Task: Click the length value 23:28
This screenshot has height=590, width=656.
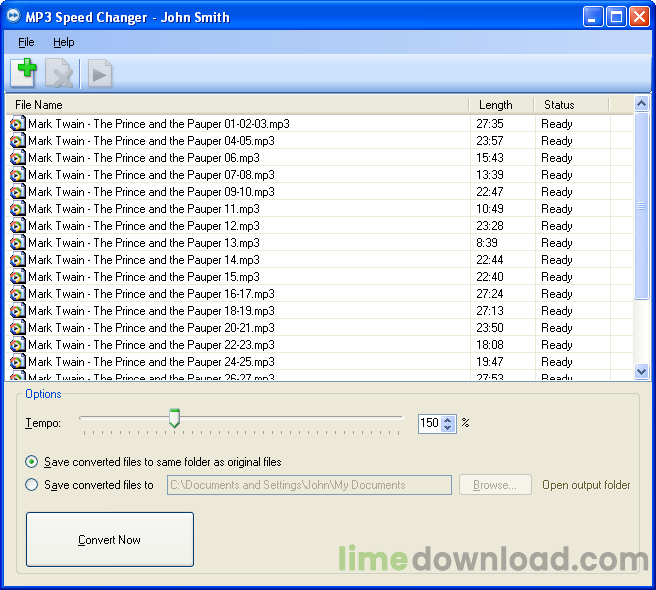Action: (x=490, y=226)
